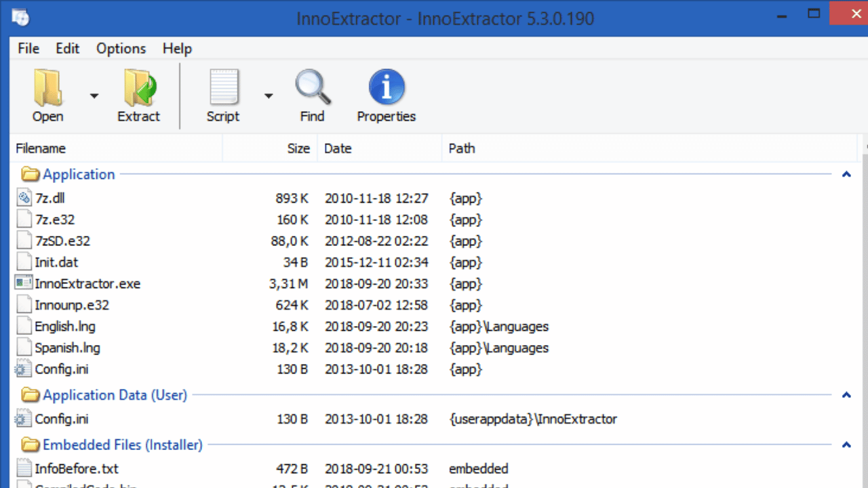Show Properties using the info icon
Image resolution: width=868 pixels, height=488 pixels.
pyautogui.click(x=387, y=89)
